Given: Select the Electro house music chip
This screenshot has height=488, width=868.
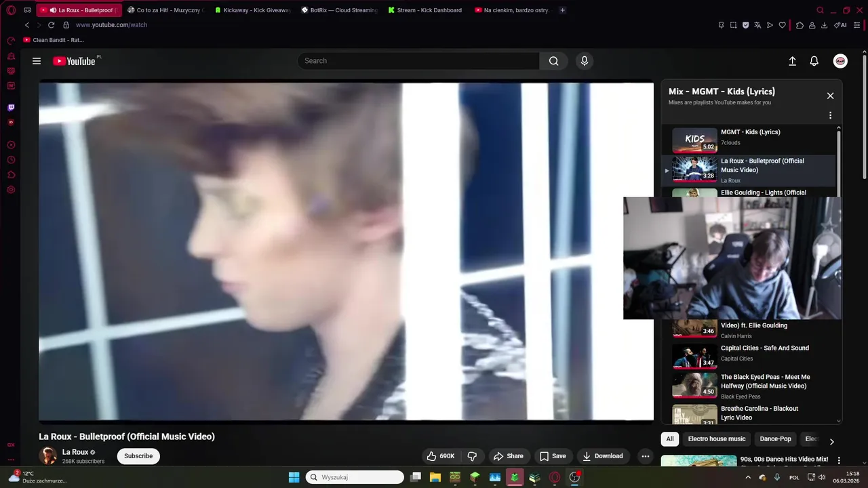Looking at the screenshot, I should point(717,439).
